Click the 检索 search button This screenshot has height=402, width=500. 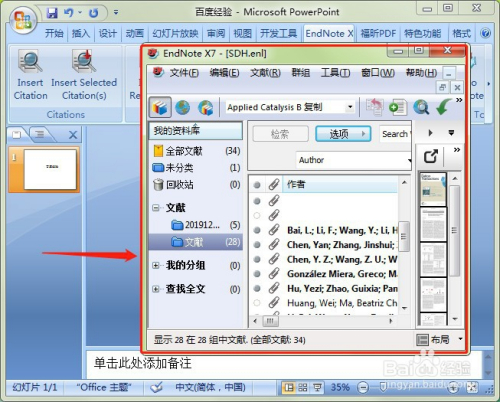[x=280, y=134]
